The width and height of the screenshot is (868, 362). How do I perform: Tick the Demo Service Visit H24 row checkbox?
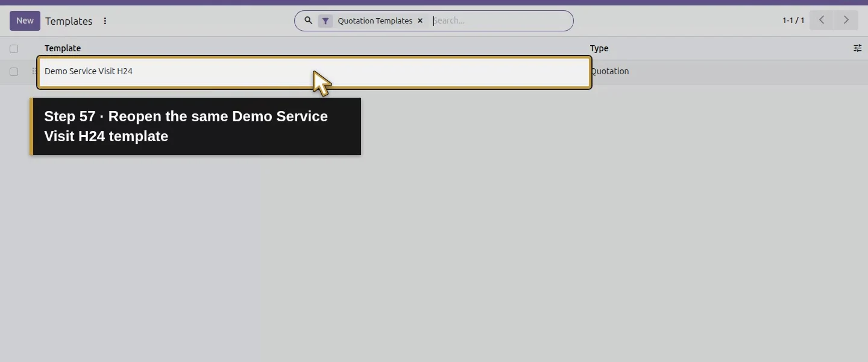[14, 72]
